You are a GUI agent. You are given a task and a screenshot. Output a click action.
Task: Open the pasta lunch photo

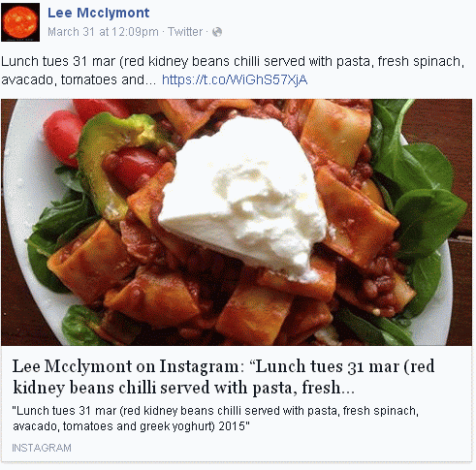[237, 222]
